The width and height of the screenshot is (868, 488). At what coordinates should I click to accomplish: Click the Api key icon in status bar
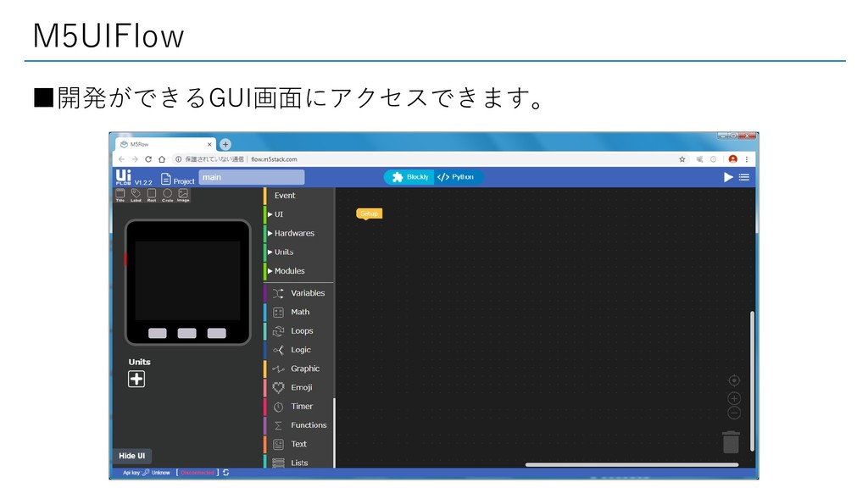[x=146, y=473]
